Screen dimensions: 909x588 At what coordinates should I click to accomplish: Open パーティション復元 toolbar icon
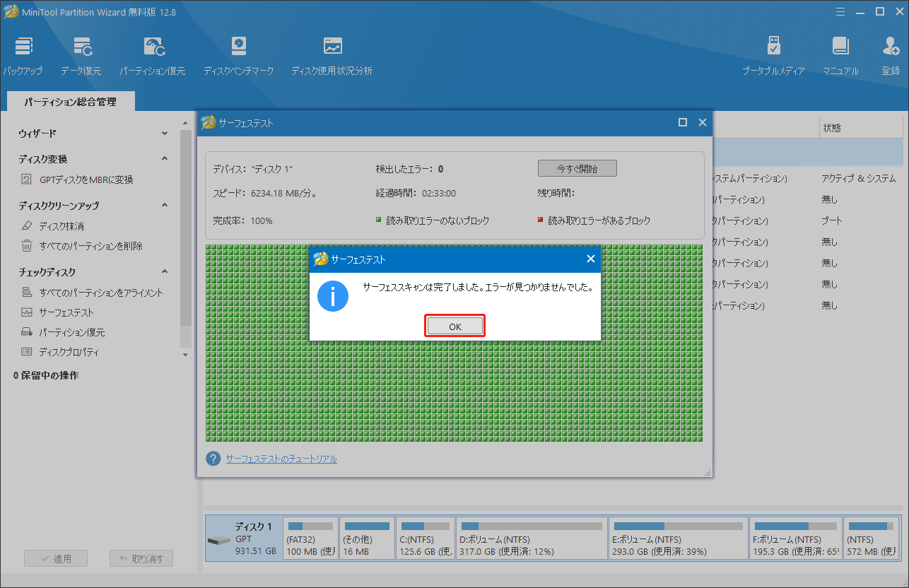tap(153, 57)
